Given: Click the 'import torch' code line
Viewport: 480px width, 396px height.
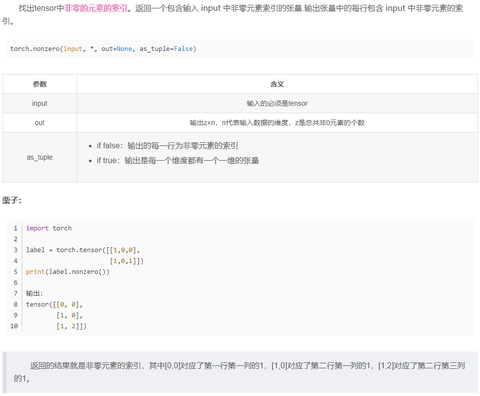Looking at the screenshot, I should pyautogui.click(x=49, y=228).
